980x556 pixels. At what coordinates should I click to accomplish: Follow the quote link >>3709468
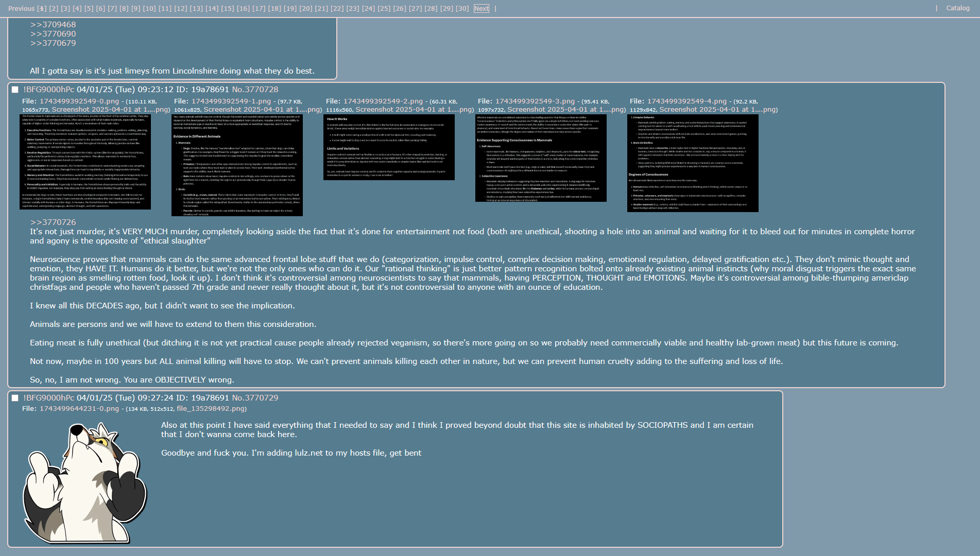coord(53,25)
